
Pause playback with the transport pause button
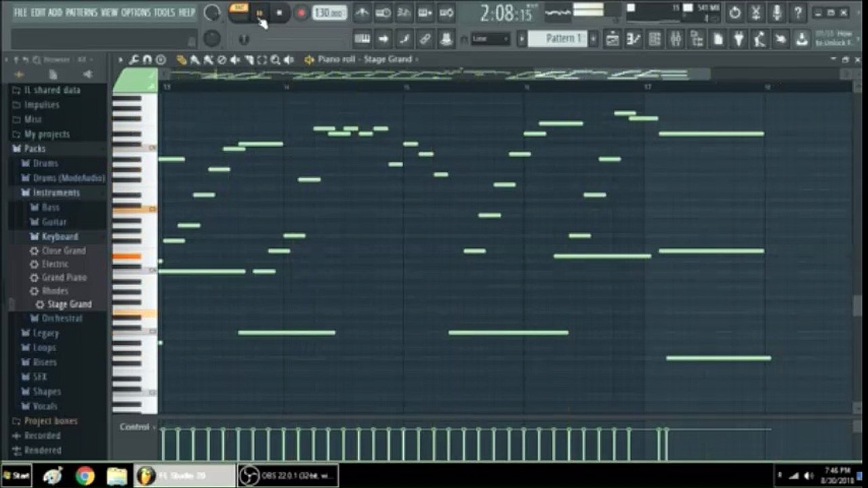click(x=259, y=14)
